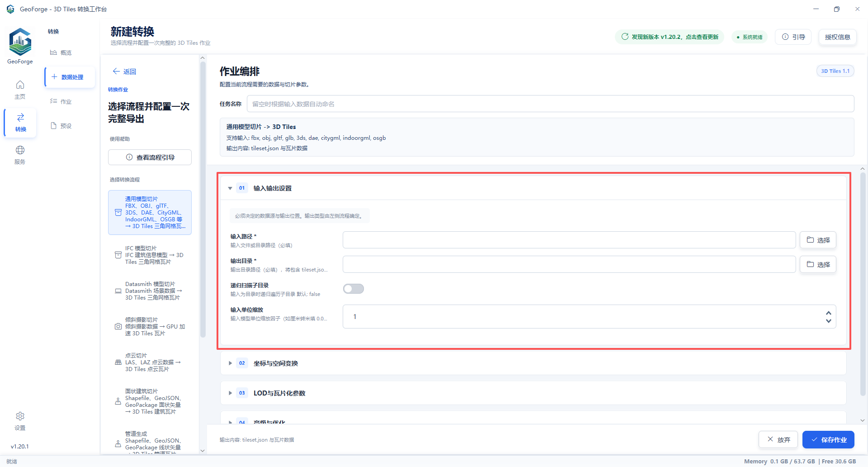Click the Datasmith monitor icon
868x467 pixels.
click(x=118, y=291)
